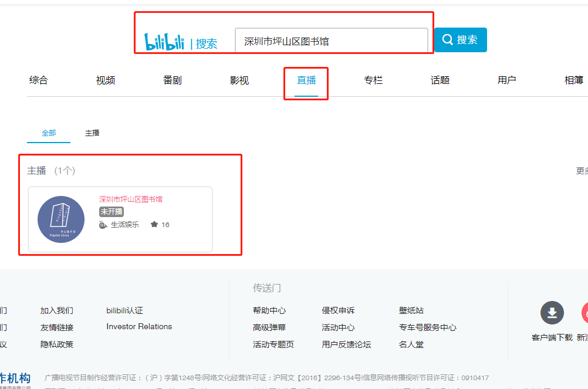588x389 pixels.
Task: Switch to the 视频 tab
Action: (x=106, y=80)
